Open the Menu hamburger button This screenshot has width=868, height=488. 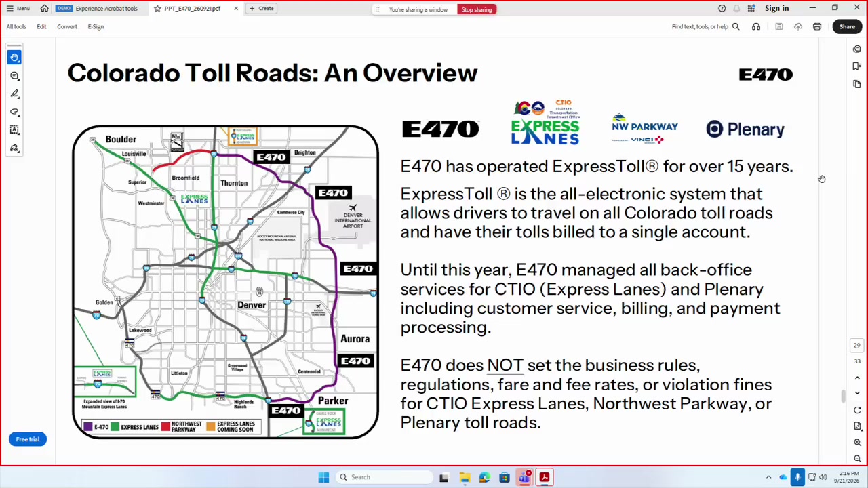coord(18,8)
